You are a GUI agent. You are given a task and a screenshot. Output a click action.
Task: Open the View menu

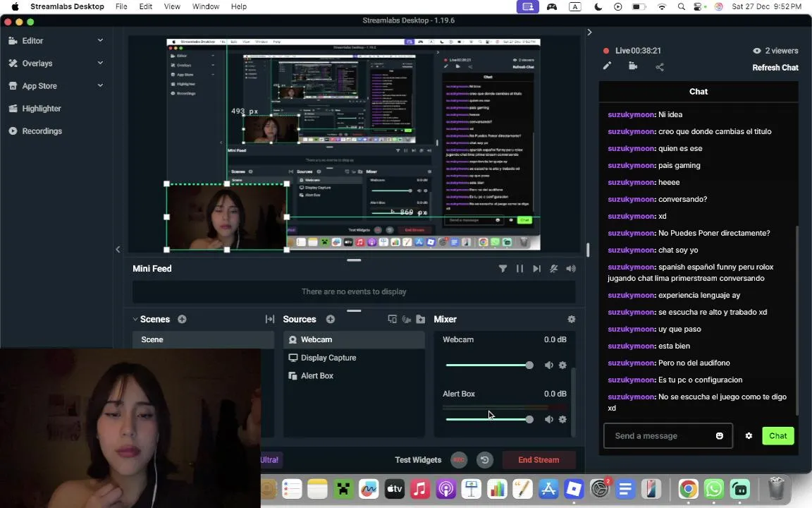tap(172, 7)
